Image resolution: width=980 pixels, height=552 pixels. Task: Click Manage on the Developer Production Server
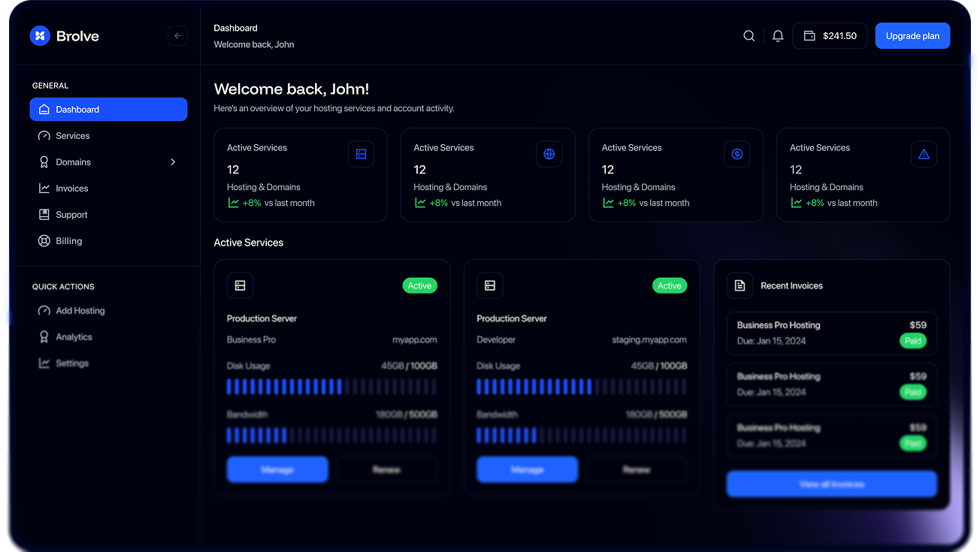(x=527, y=469)
